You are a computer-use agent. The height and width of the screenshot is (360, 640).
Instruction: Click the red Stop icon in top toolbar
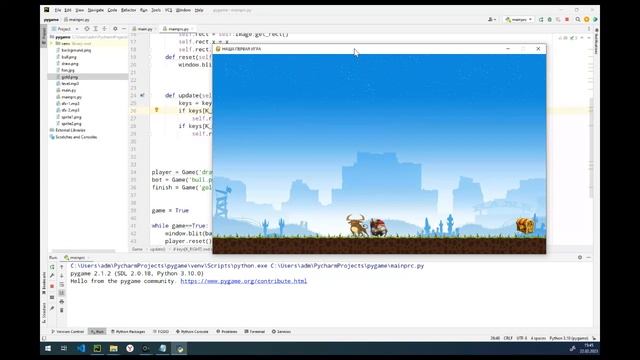point(567,19)
